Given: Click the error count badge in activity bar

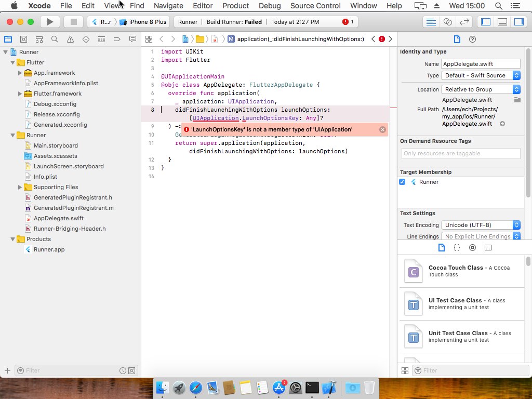Looking at the screenshot, I should click(x=348, y=22).
